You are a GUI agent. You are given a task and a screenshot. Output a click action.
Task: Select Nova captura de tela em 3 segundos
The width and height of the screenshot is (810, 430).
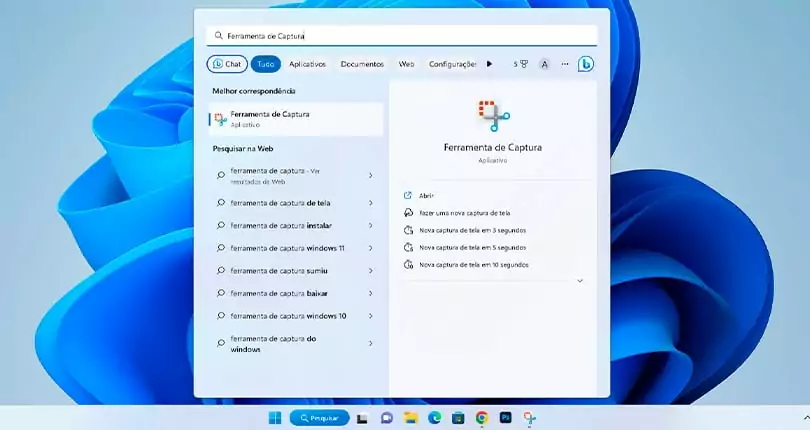click(x=473, y=231)
